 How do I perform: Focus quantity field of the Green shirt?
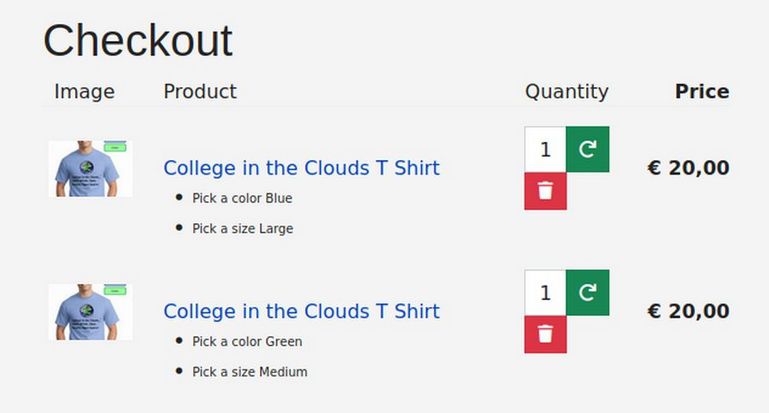tap(545, 292)
